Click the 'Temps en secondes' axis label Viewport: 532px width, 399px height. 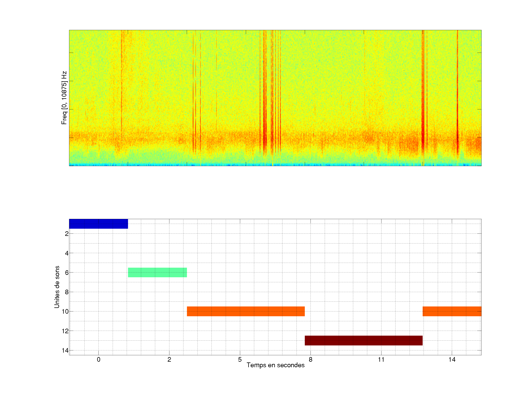pyautogui.click(x=275, y=365)
